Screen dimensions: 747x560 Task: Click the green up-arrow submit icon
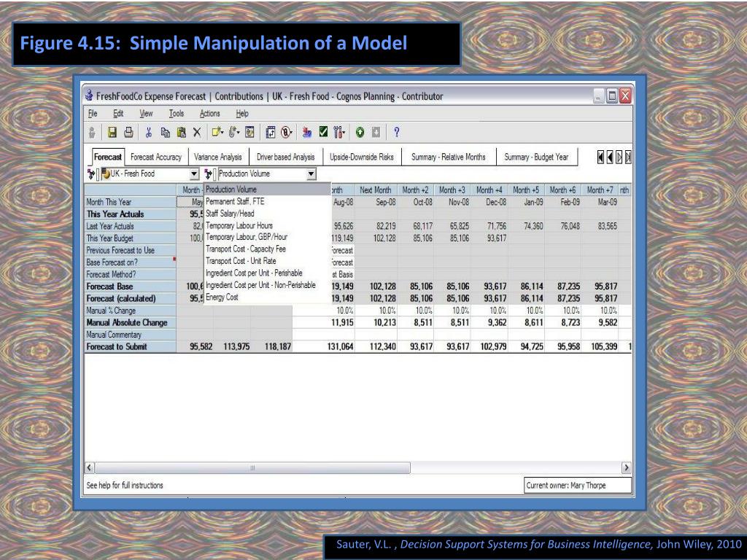click(360, 133)
